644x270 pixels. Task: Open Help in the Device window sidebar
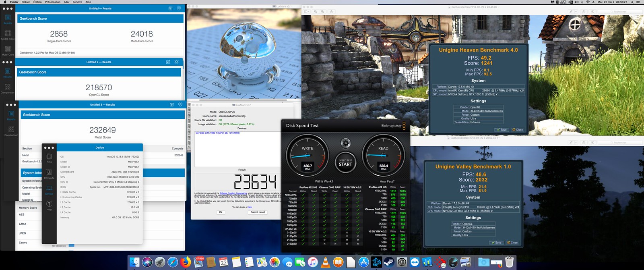click(x=49, y=206)
